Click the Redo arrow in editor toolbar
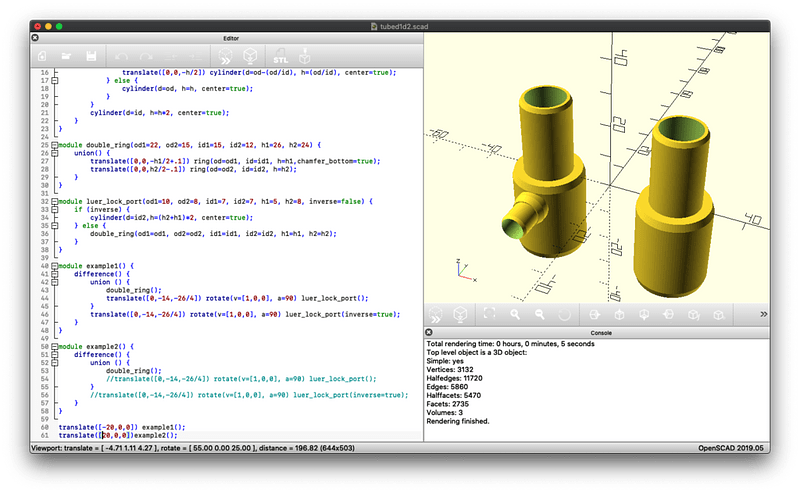 click(146, 56)
